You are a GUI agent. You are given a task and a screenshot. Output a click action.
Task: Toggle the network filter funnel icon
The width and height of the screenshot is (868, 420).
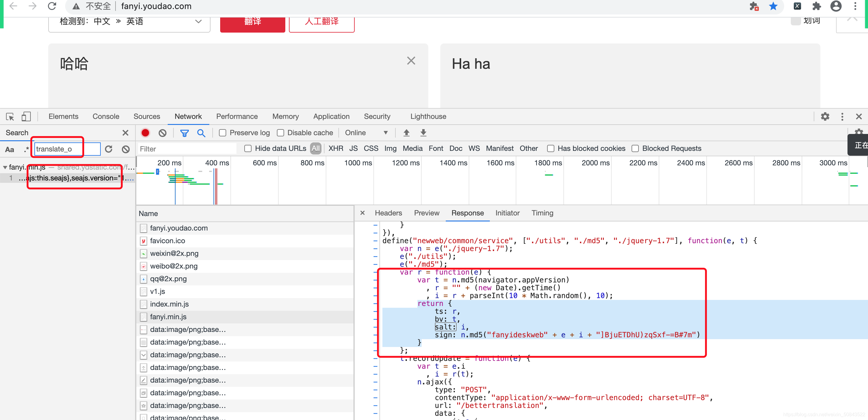(x=184, y=133)
